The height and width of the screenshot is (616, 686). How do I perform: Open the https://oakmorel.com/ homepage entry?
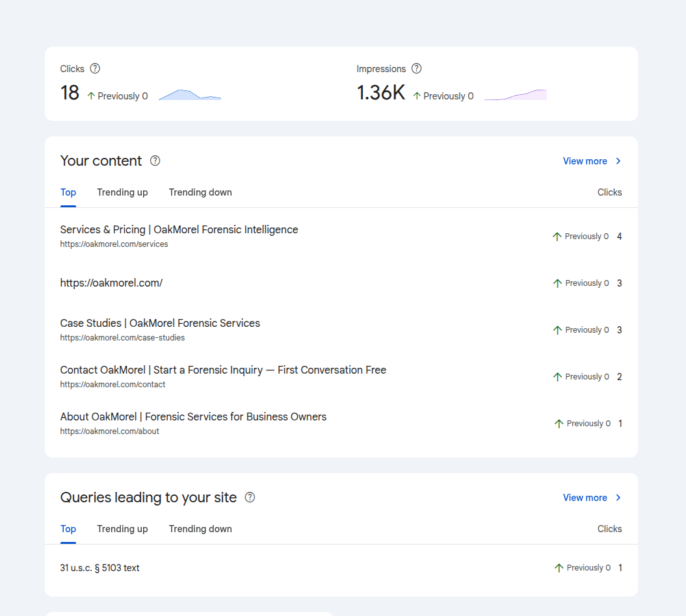point(111,283)
